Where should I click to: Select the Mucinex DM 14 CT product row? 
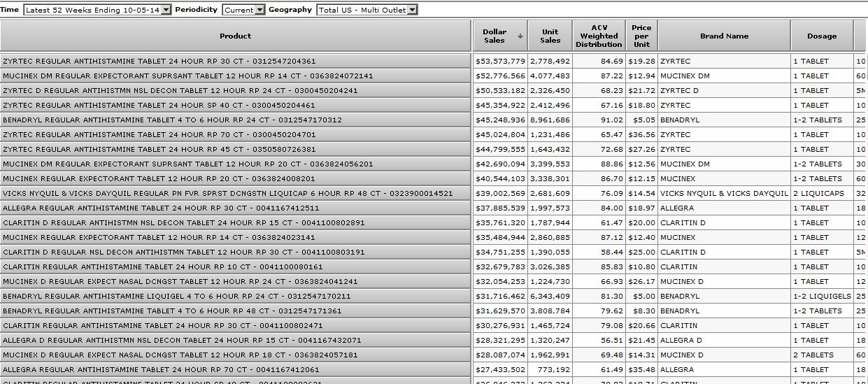235,76
